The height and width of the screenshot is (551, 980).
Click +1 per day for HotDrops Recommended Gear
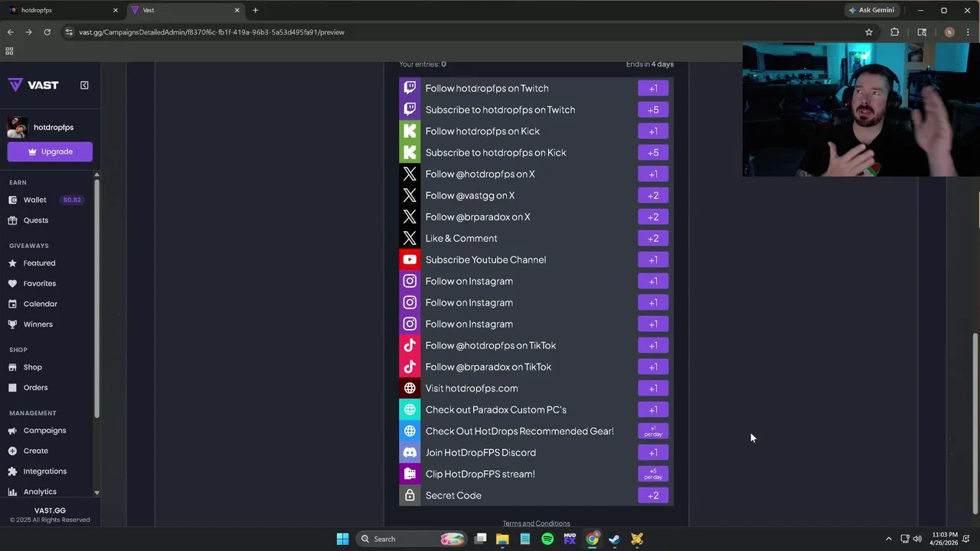coord(653,431)
